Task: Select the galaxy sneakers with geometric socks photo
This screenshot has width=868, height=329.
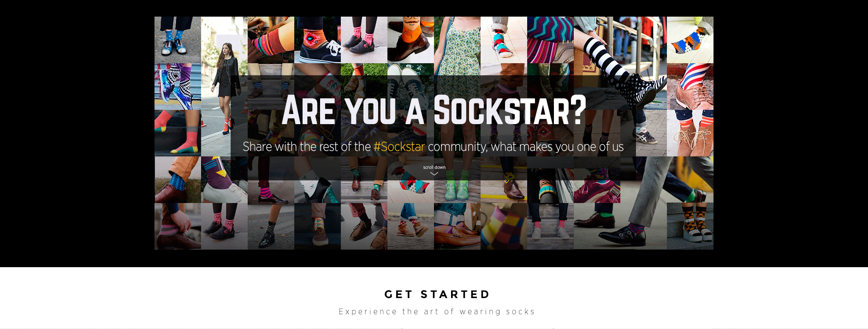Action: click(x=178, y=86)
